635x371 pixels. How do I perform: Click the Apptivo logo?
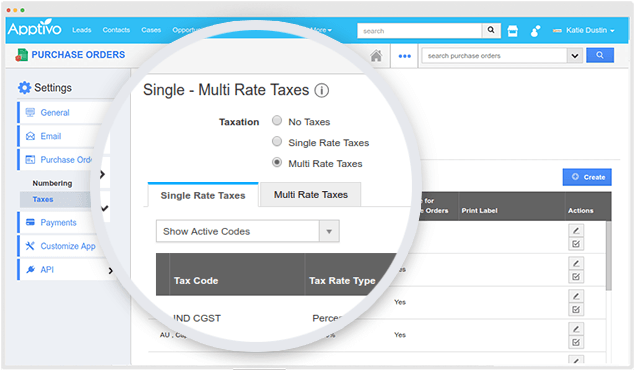coord(34,28)
